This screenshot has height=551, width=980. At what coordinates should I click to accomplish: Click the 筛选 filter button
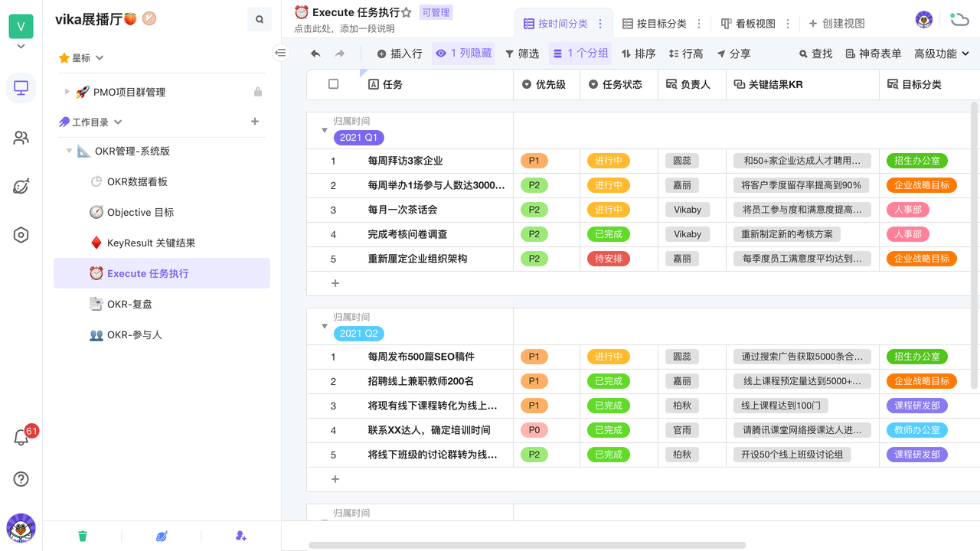coord(522,54)
